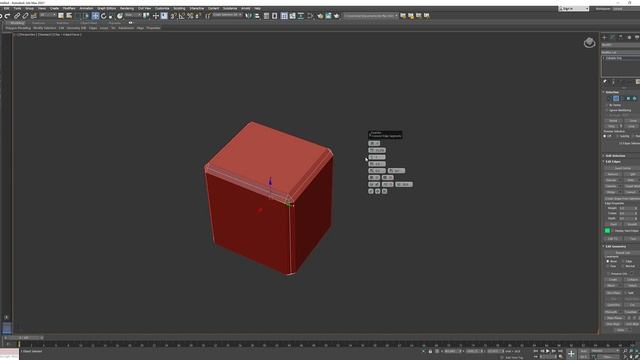Click the Select Object tool icon

[x=60, y=16]
